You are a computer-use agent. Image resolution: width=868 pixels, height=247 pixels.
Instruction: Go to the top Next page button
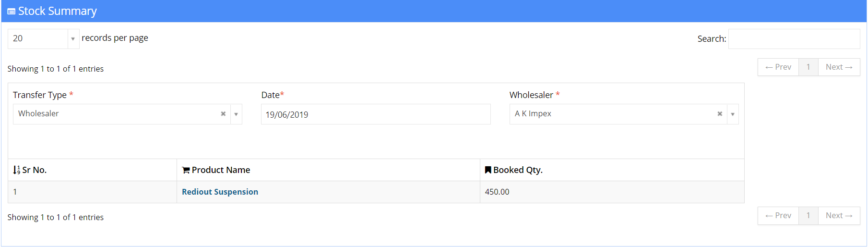pyautogui.click(x=839, y=67)
